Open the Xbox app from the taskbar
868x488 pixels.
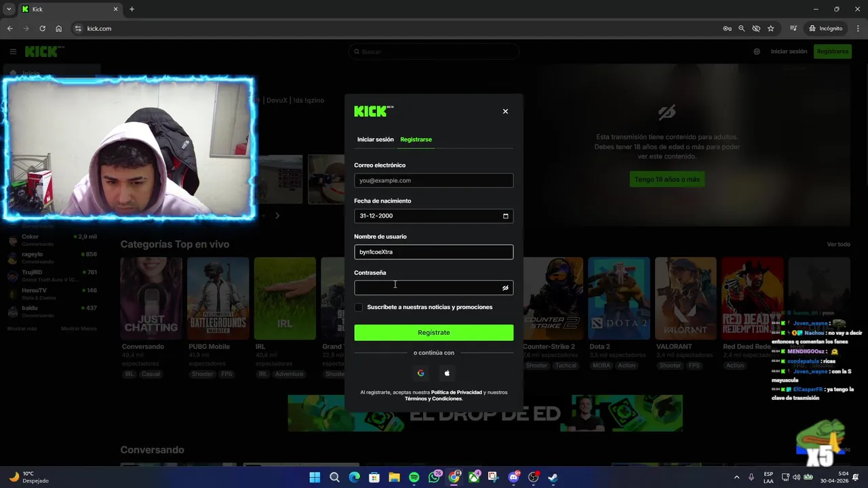tap(474, 477)
